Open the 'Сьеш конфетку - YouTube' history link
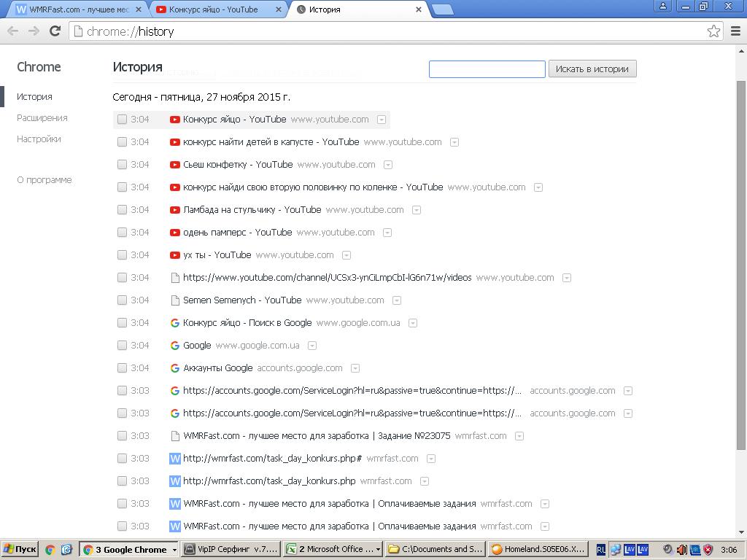 pyautogui.click(x=238, y=165)
